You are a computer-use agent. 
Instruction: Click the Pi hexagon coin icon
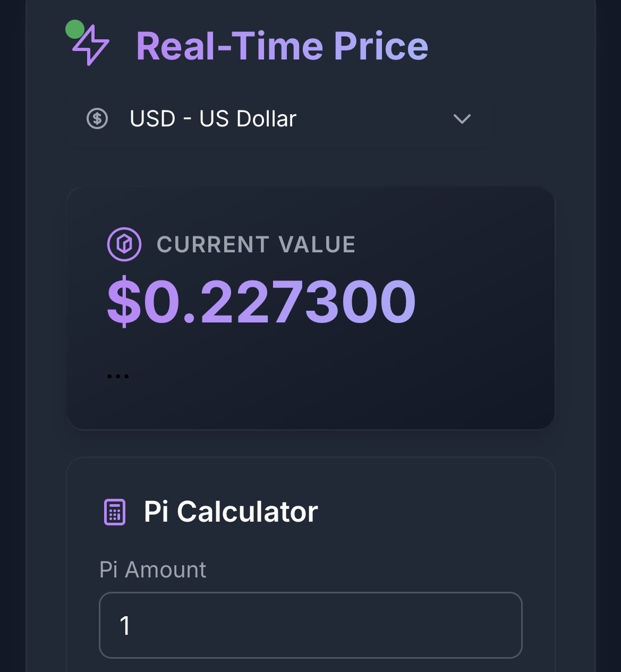[x=124, y=244]
